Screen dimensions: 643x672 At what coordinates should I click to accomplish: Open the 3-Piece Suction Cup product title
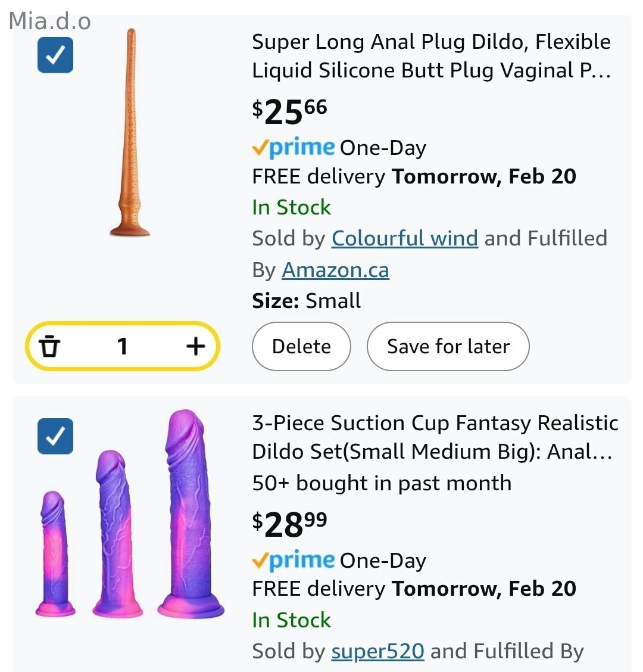click(x=435, y=437)
